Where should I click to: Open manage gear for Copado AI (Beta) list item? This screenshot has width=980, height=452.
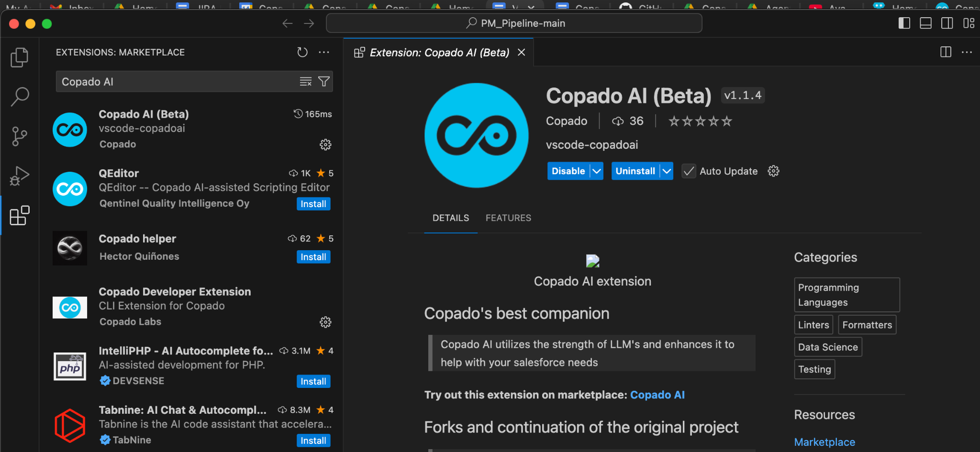coord(325,144)
